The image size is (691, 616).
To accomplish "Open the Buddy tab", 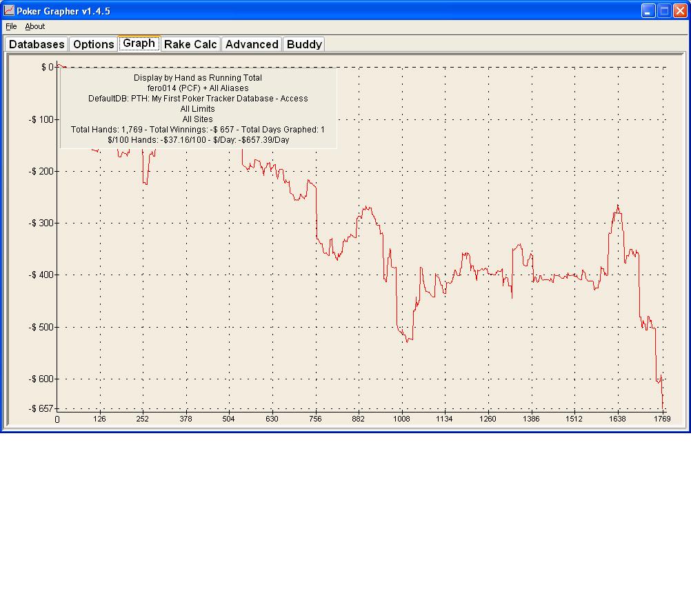I will pos(304,44).
